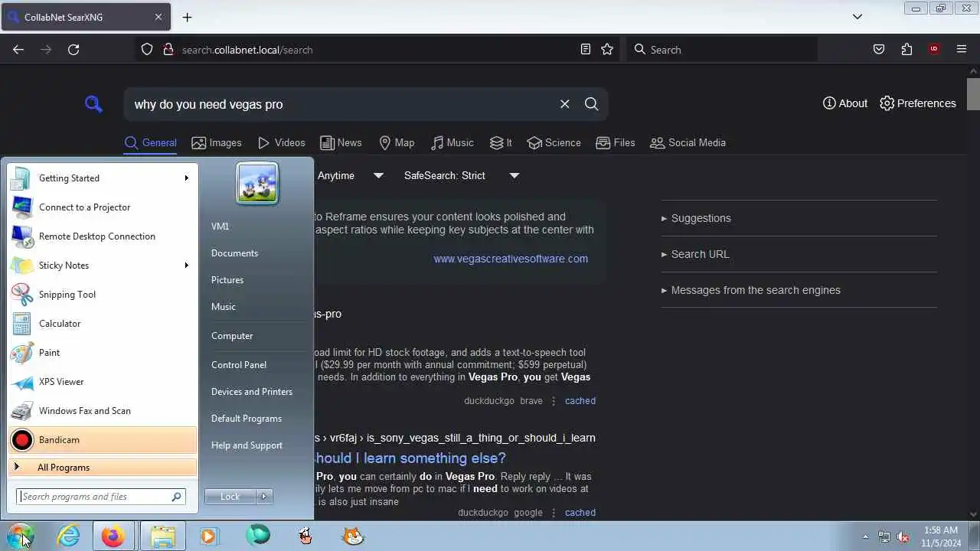The width and height of the screenshot is (980, 551).
Task: Open the list all tabs chevron
Action: tap(857, 17)
